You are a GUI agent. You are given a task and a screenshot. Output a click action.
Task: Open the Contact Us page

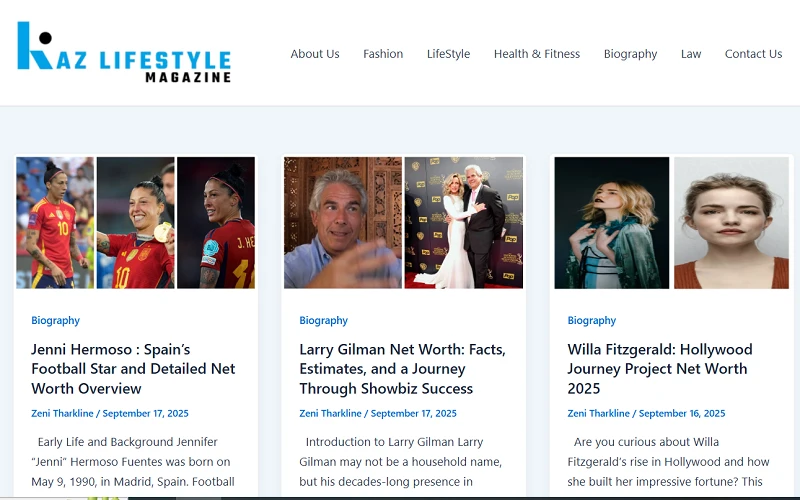[753, 54]
